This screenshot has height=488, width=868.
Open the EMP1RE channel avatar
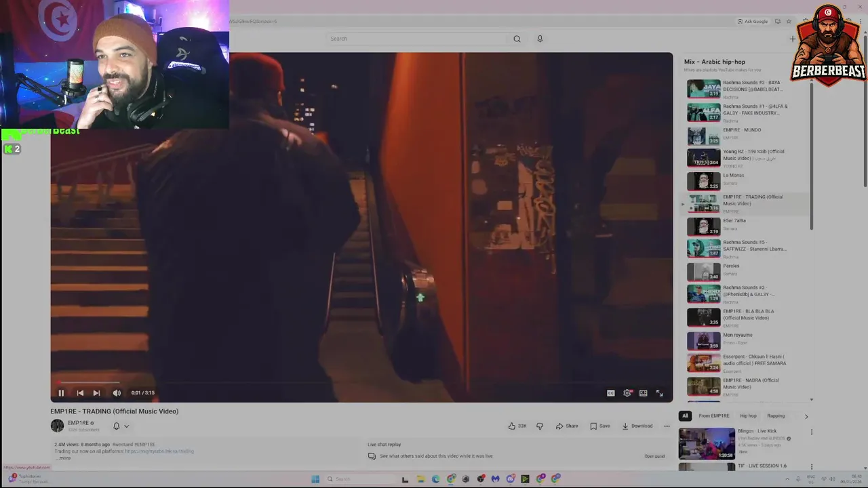point(57,426)
